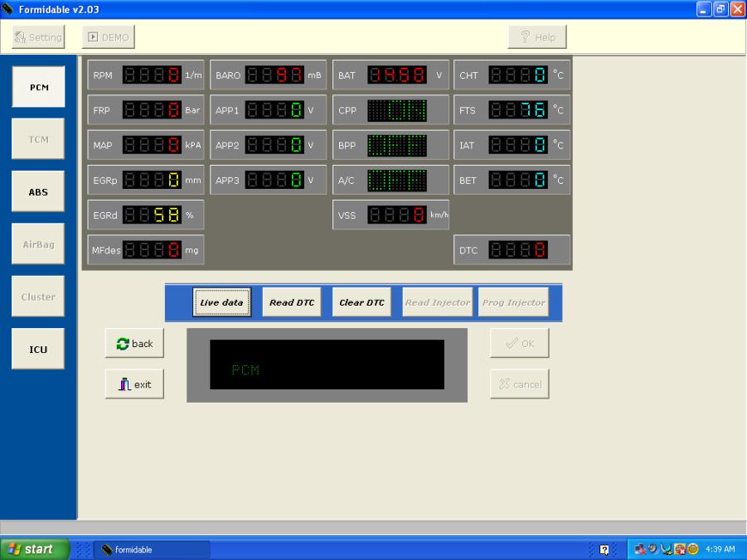Screen dimensions: 747x560
Task: Open the DEMO toolbar button
Action: (109, 37)
